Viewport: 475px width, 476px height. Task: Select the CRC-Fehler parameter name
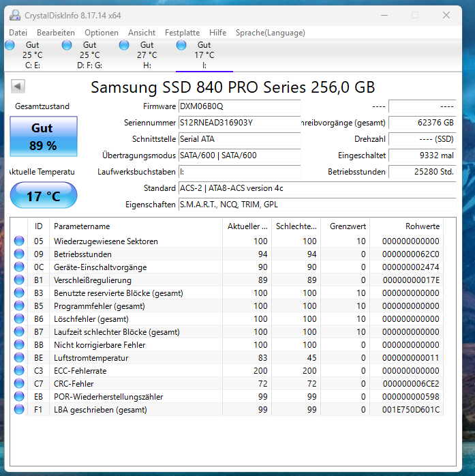point(74,384)
